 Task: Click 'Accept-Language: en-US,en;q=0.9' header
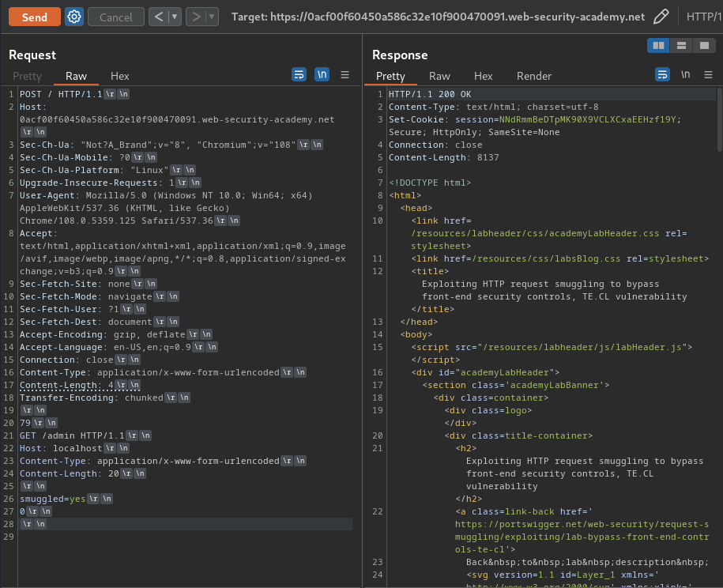tap(105, 347)
